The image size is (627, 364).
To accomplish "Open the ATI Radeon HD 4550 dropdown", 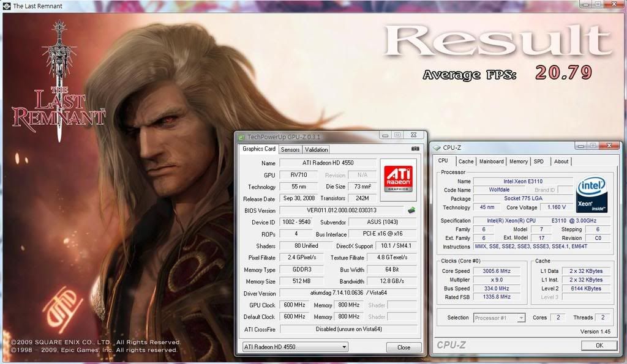I will point(295,347).
